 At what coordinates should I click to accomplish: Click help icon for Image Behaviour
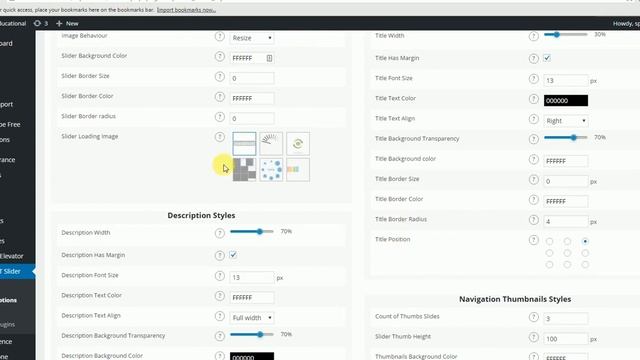pos(220,36)
